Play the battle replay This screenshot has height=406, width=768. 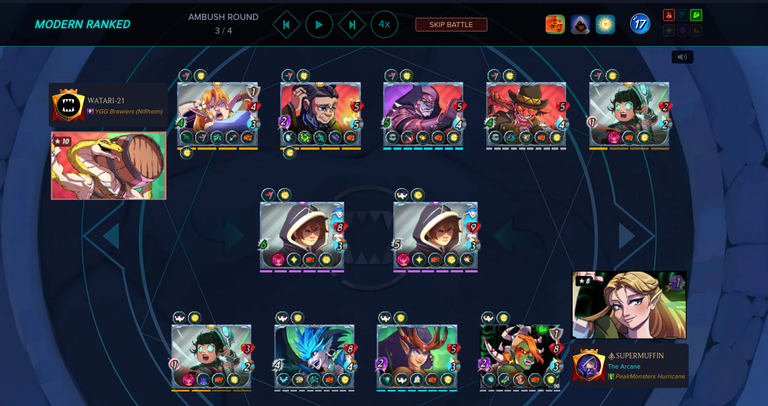click(x=319, y=24)
